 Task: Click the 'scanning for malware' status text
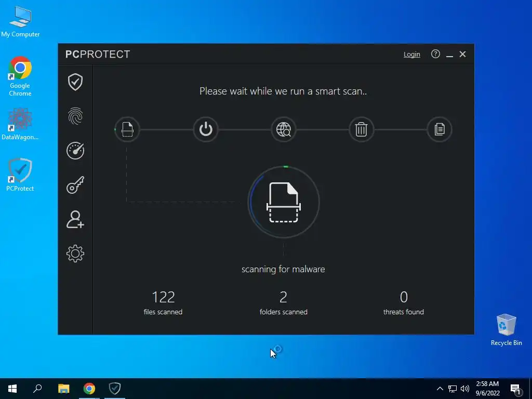283,269
